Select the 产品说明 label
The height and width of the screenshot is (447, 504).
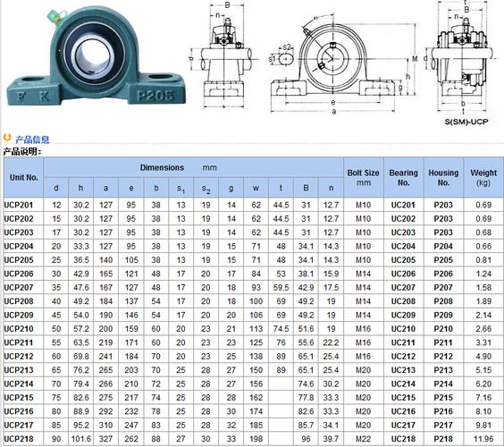pos(22,151)
